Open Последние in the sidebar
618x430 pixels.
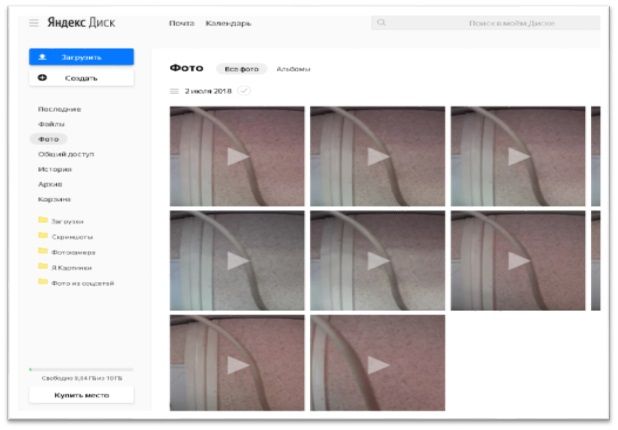(x=60, y=109)
